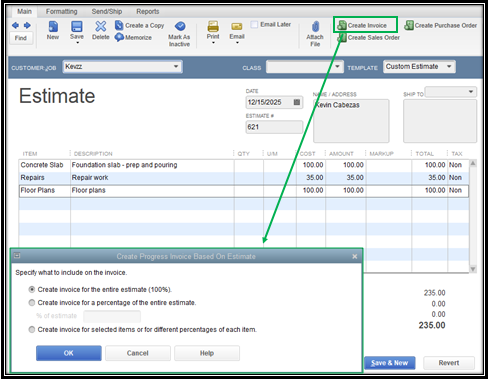Click the 35.00 cost cell

pos(311,178)
